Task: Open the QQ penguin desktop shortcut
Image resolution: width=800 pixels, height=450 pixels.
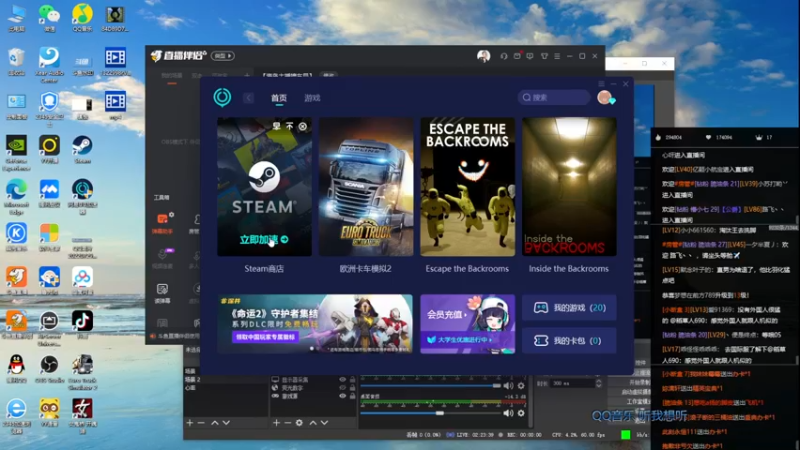Action: 16,369
